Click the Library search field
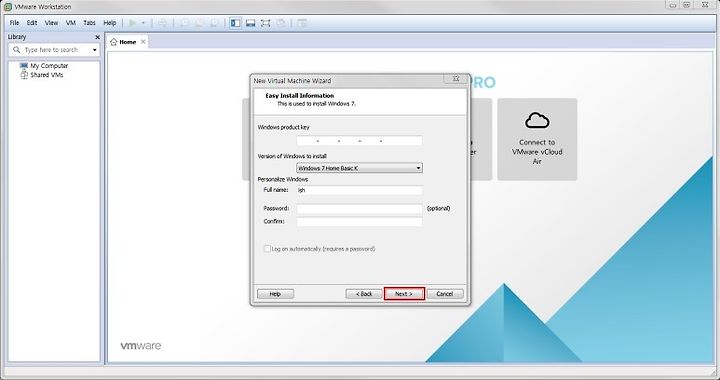This screenshot has height=380, width=720. pyautogui.click(x=54, y=50)
